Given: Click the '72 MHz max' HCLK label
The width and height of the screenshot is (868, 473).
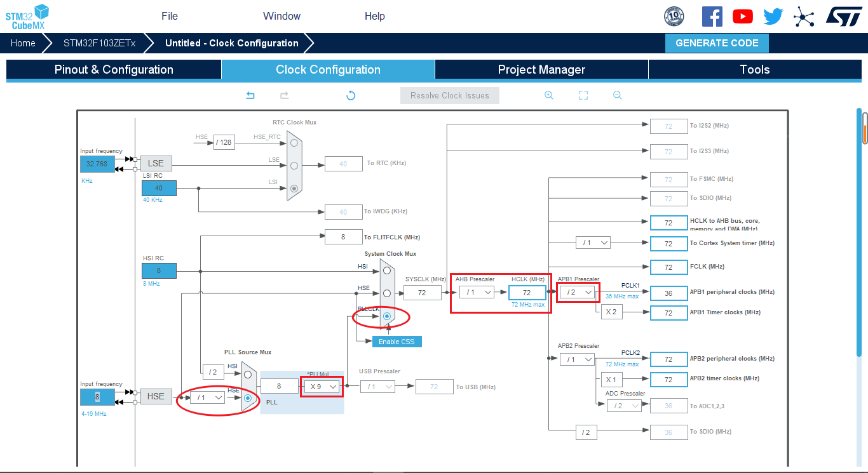Looking at the screenshot, I should click(x=528, y=305).
